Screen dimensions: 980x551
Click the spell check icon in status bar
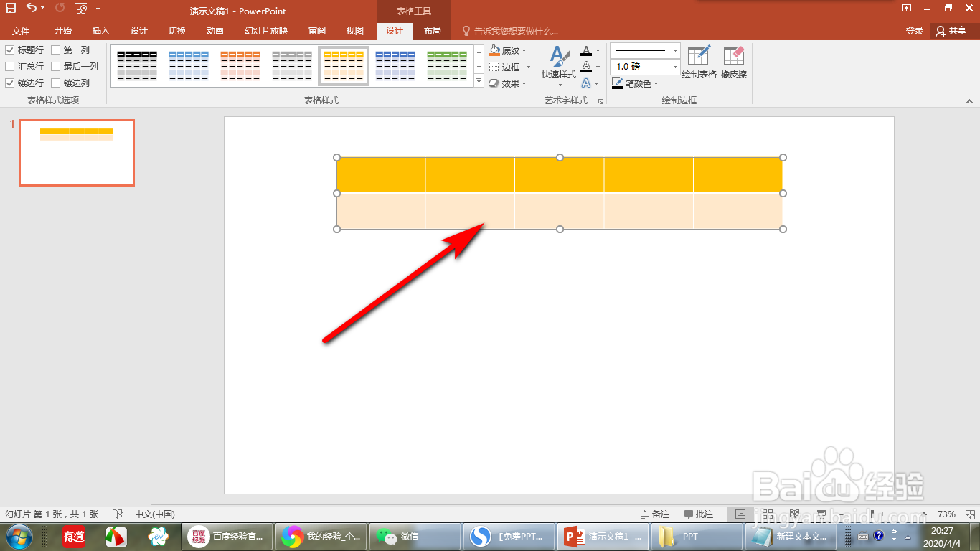118,514
